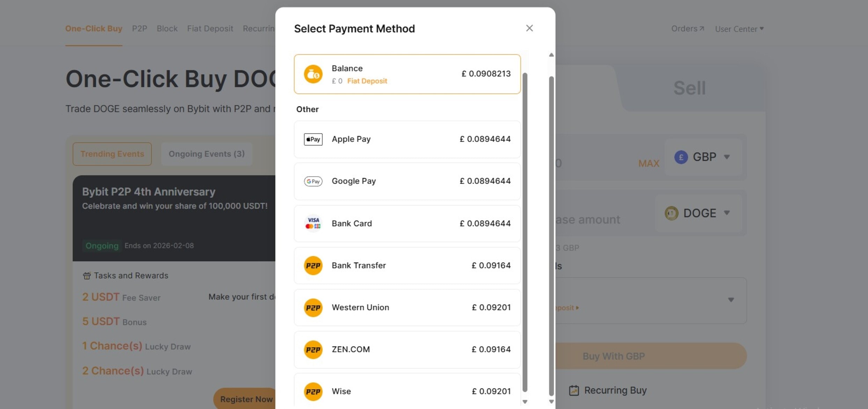Click the GBP pound coin icon
This screenshot has width=868, height=409.
point(681,157)
